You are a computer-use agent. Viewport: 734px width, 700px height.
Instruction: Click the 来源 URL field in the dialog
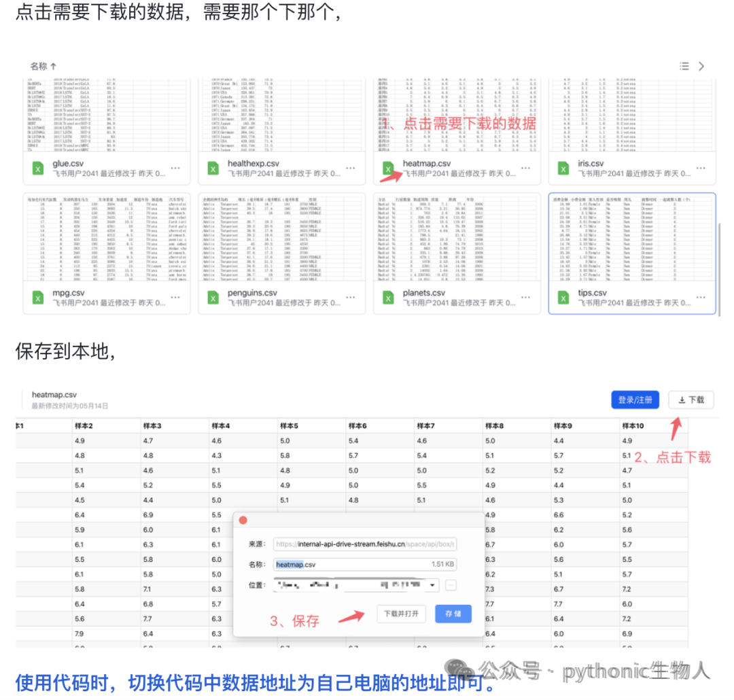coord(365,544)
